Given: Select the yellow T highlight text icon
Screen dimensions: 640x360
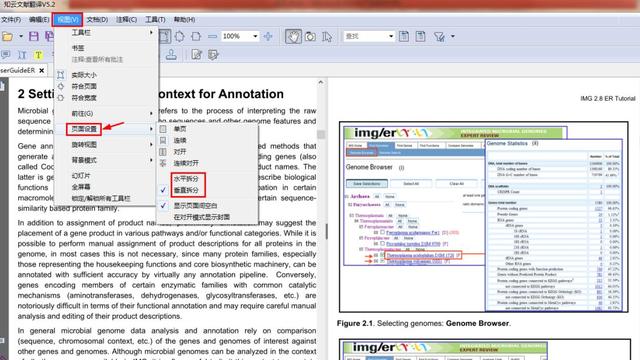Looking at the screenshot, I should point(38,55).
